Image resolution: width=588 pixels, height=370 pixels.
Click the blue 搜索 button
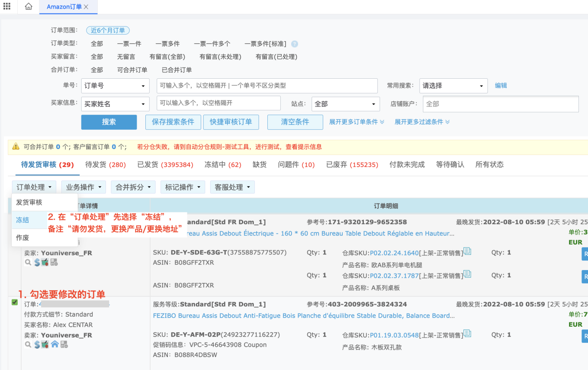pos(109,122)
